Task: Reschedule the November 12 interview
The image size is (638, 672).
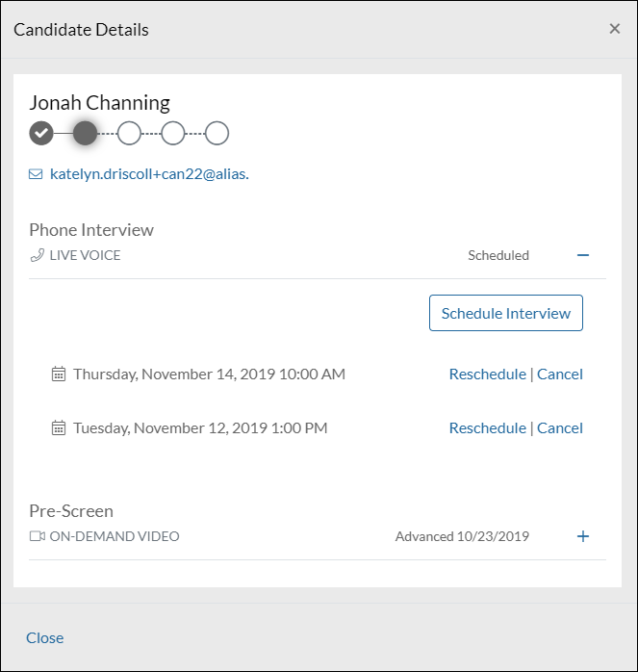Action: 487,427
